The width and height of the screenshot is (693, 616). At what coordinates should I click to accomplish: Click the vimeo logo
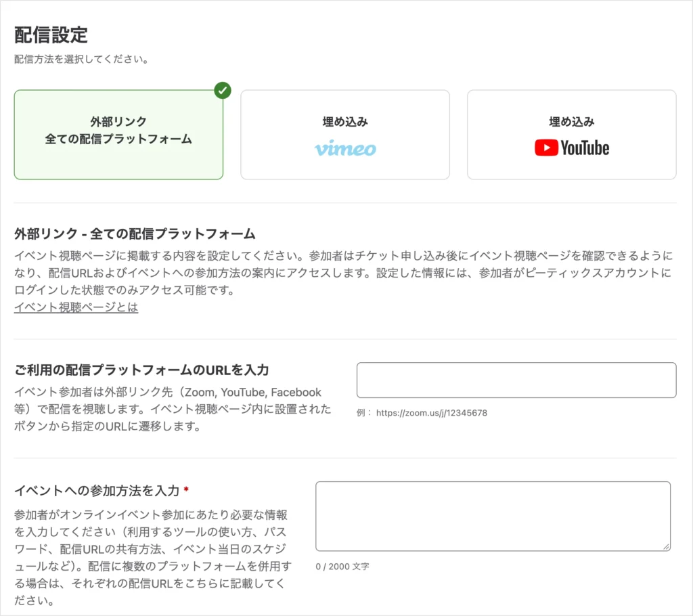pyautogui.click(x=345, y=148)
